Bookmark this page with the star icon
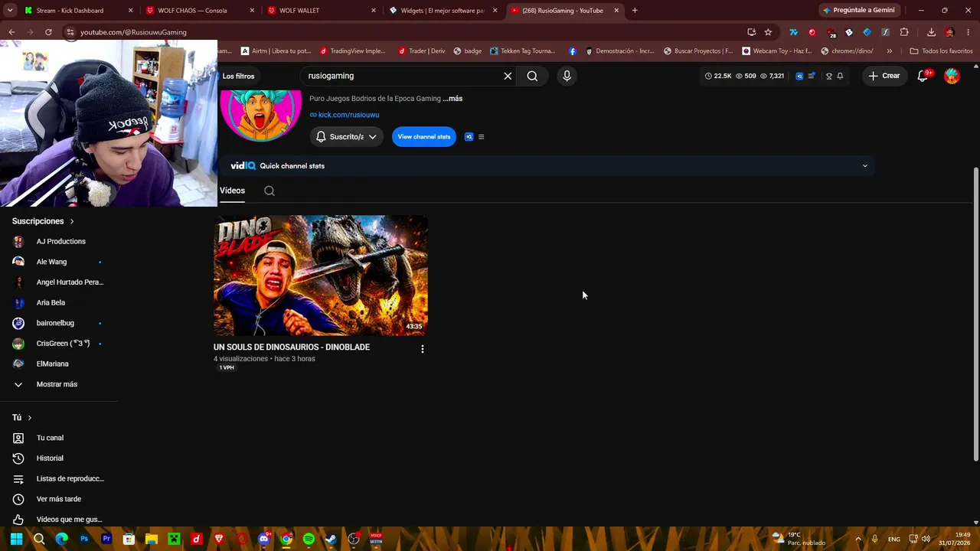The width and height of the screenshot is (980, 551). 768,32
